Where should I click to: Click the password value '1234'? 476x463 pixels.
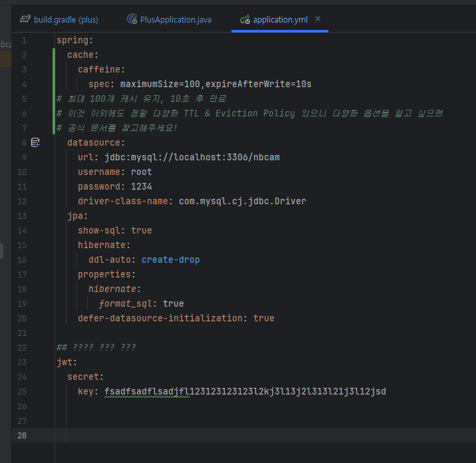click(142, 186)
